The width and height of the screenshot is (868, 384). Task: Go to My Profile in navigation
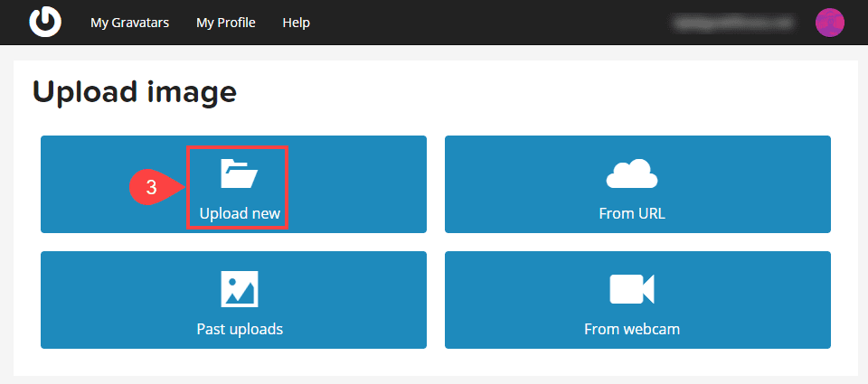[x=225, y=23]
